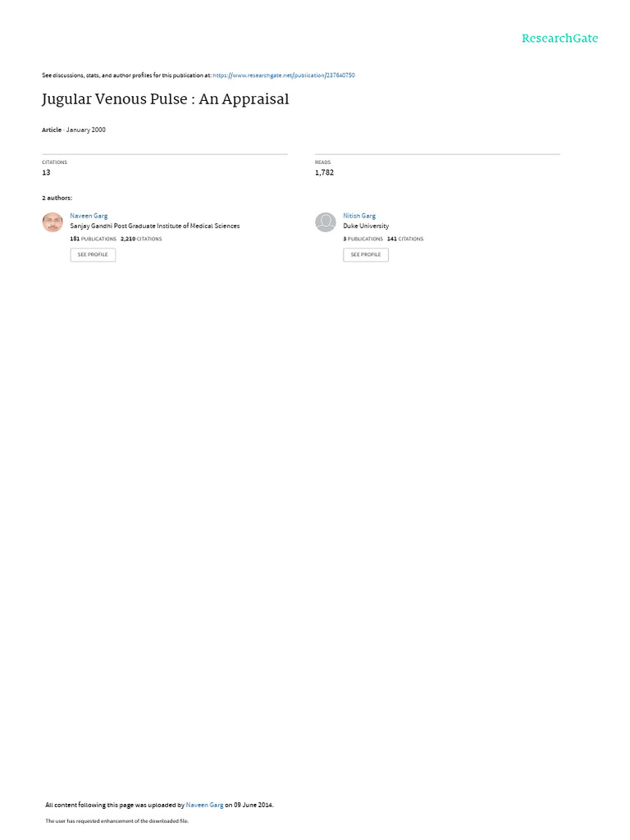Click the ResearchGate logo

[559, 38]
